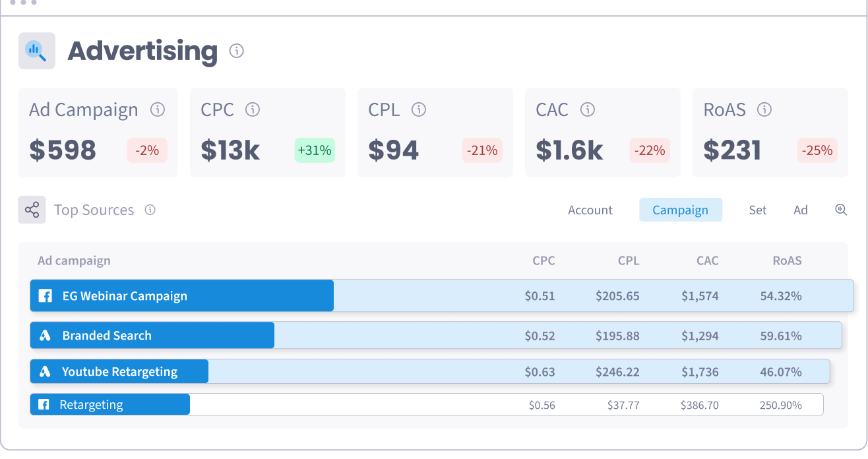Viewport: 868px width, 459px height.
Task: Switch to the Ad tab
Action: (801, 210)
